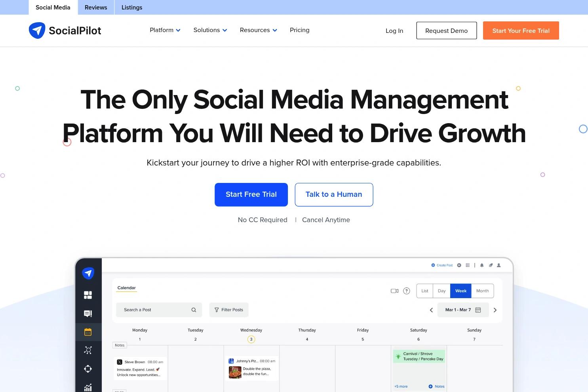Switch calendar to Month view
Image resolution: width=588 pixels, height=392 pixels.
[482, 291]
